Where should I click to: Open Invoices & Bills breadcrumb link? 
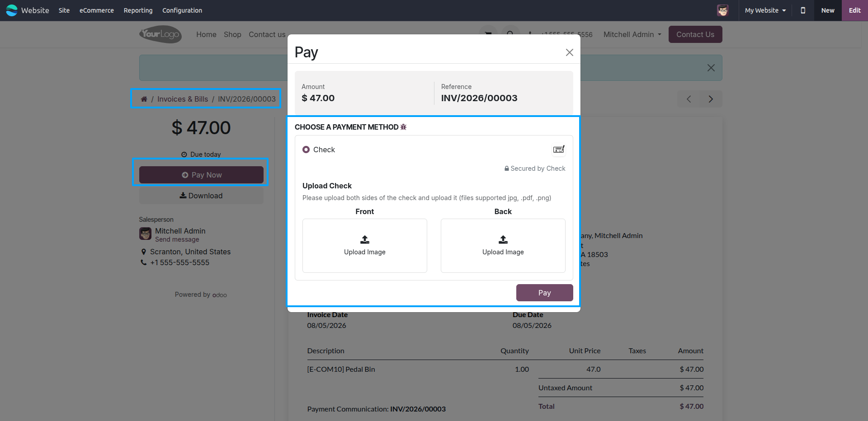click(x=183, y=99)
